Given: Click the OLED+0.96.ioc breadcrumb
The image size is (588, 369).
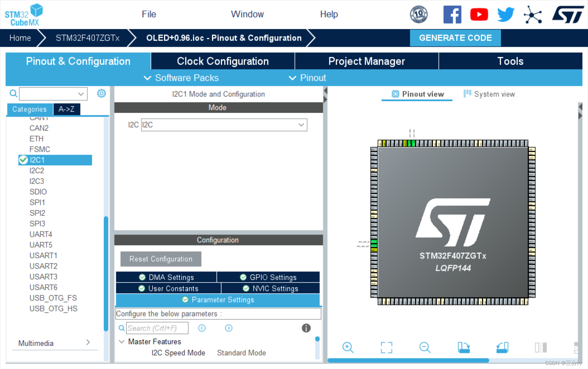Looking at the screenshot, I should (224, 38).
